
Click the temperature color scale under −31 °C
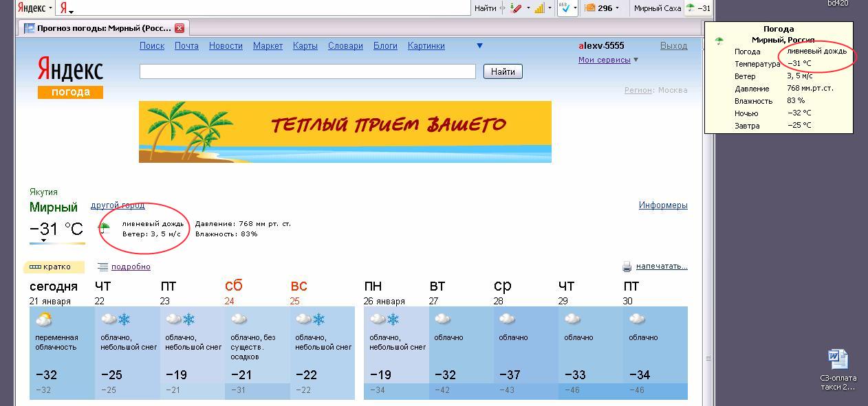57,243
